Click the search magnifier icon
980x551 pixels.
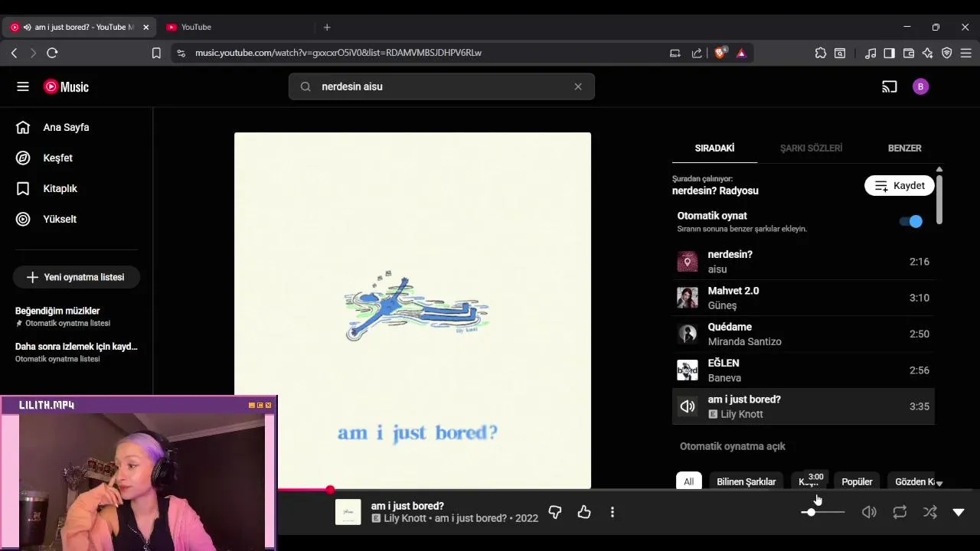pyautogui.click(x=305, y=86)
